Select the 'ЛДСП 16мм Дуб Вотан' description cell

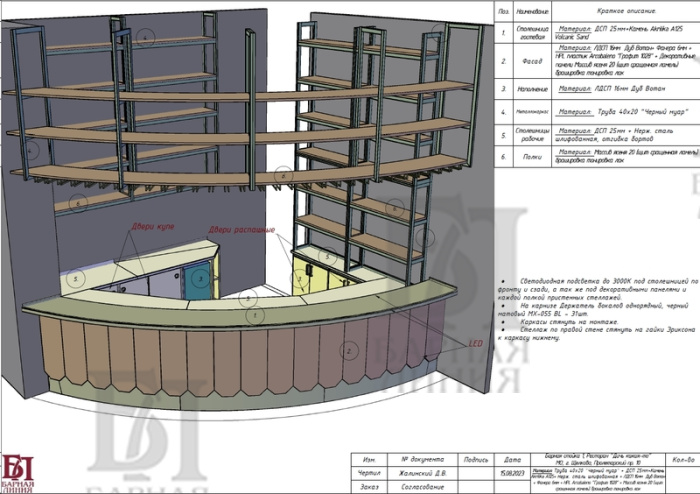click(x=626, y=89)
